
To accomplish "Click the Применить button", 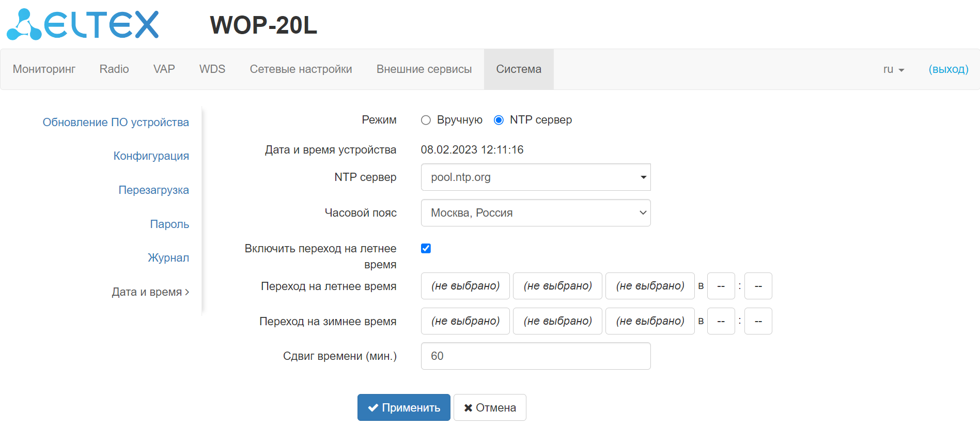I will (403, 407).
